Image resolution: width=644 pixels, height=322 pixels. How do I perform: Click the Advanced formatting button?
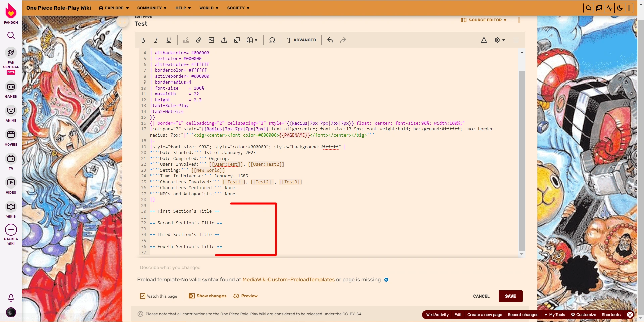(x=301, y=40)
